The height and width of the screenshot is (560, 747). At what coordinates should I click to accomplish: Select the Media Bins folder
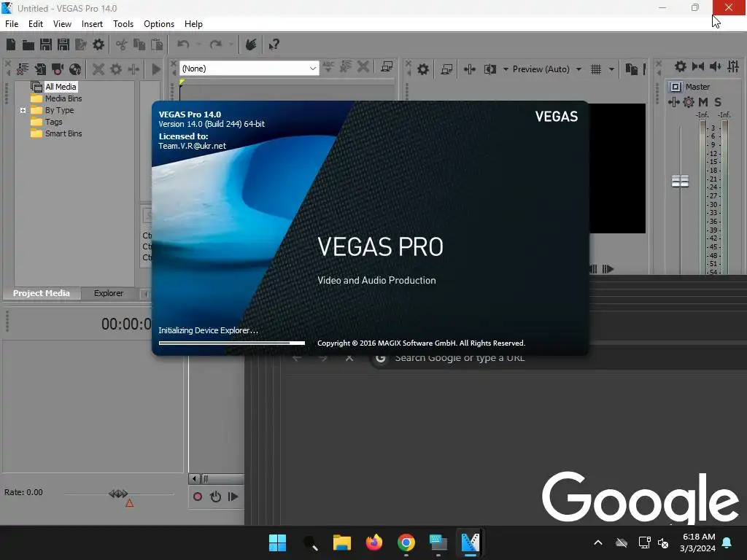pyautogui.click(x=63, y=98)
